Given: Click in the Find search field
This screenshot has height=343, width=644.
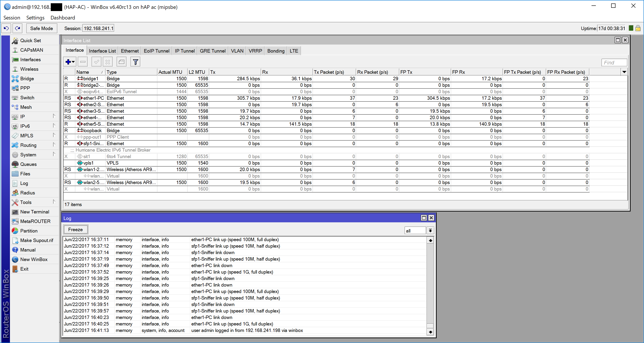Looking at the screenshot, I should pos(614,63).
